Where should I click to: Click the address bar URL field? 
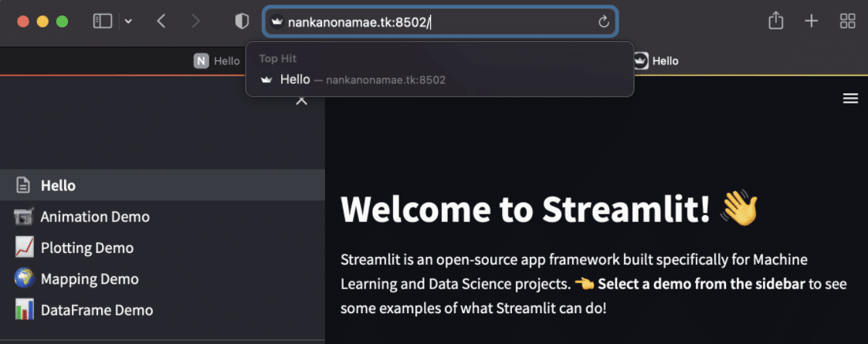click(440, 22)
